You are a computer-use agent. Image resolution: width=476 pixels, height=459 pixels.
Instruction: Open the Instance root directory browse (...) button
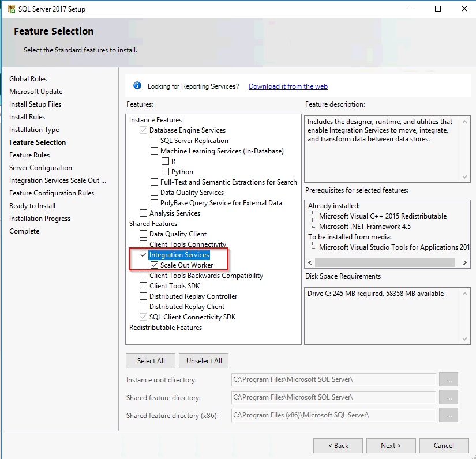point(448,379)
